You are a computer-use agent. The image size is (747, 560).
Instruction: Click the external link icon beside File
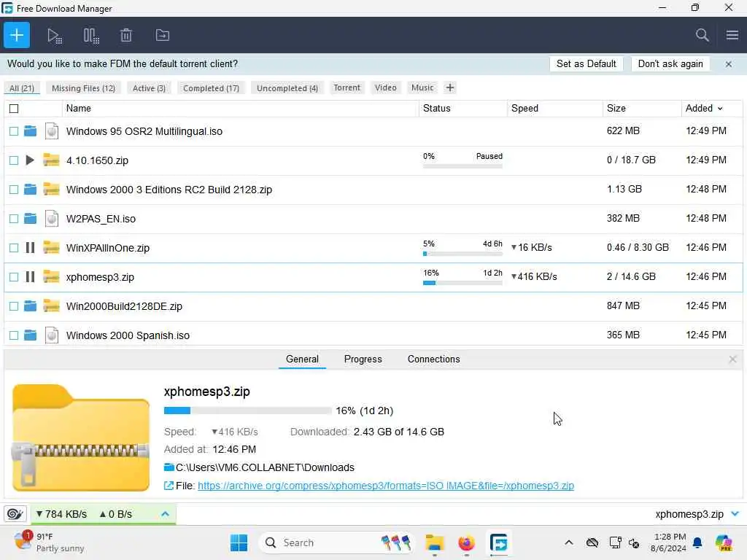[169, 486]
